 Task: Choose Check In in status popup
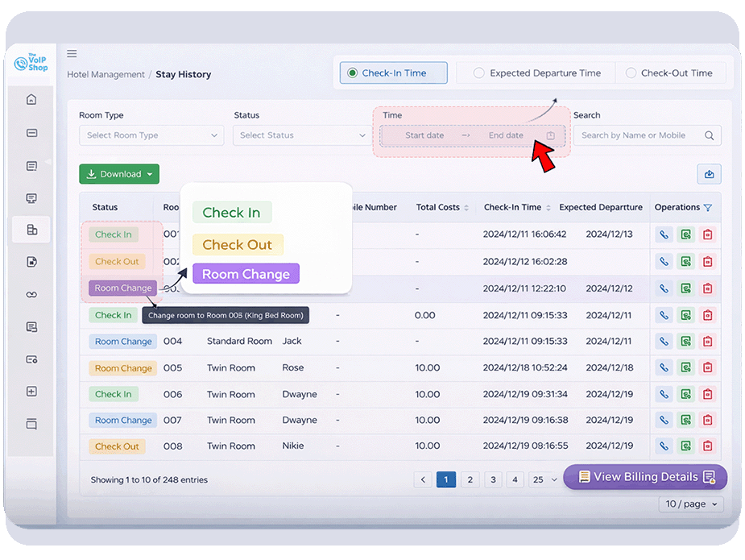232,213
